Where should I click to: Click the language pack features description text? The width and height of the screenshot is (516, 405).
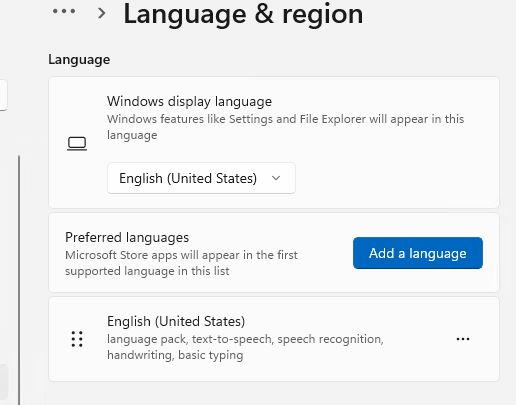tap(245, 347)
